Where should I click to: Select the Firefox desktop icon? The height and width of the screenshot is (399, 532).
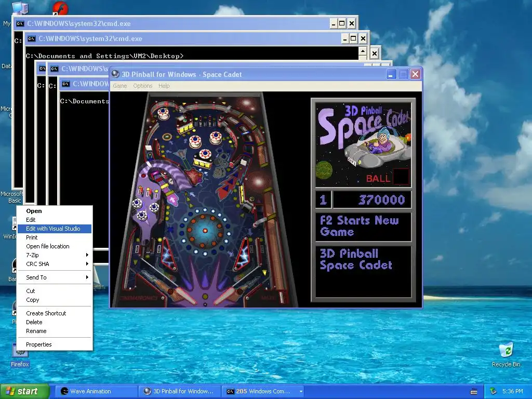[20, 356]
